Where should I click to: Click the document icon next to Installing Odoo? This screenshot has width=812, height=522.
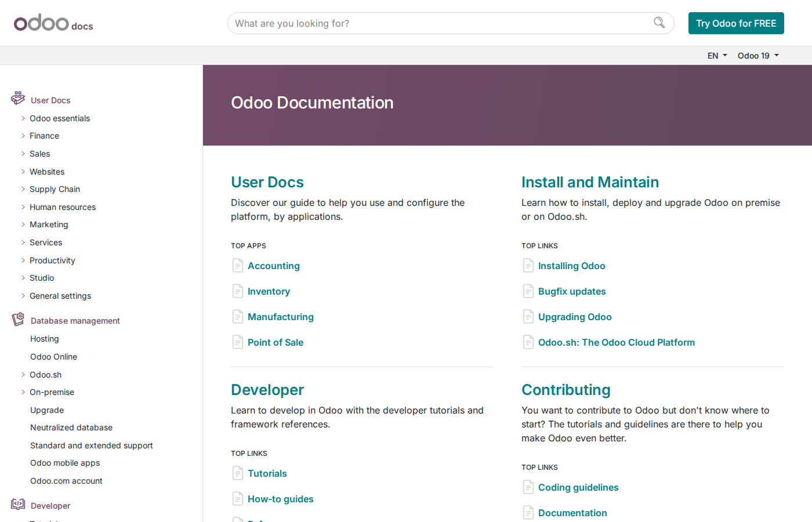click(x=528, y=265)
